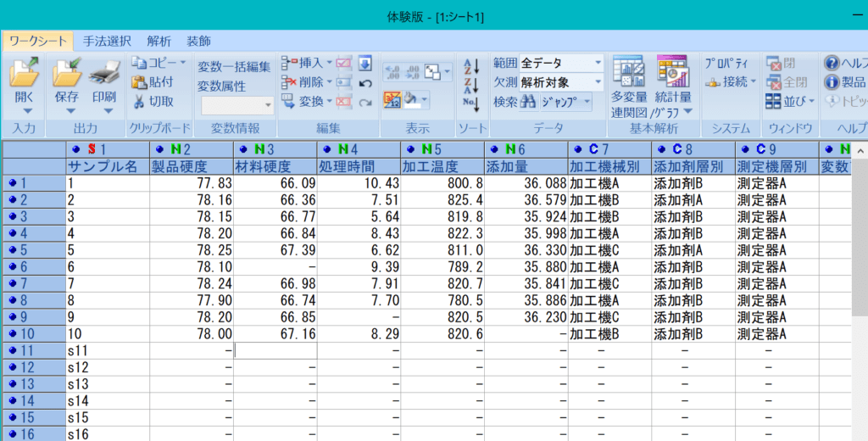Open 多変量連関図 analysis
The width and height of the screenshot is (868, 441).
629,86
